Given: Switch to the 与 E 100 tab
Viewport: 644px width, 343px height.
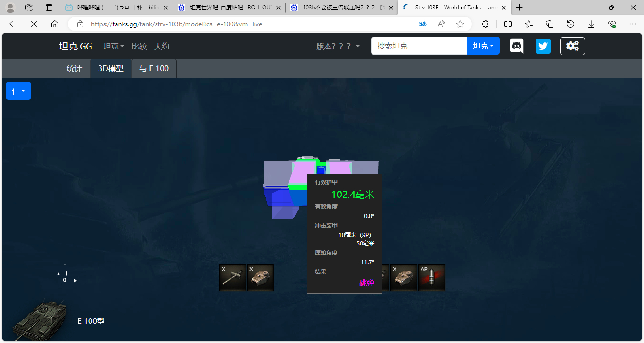Looking at the screenshot, I should tap(154, 68).
